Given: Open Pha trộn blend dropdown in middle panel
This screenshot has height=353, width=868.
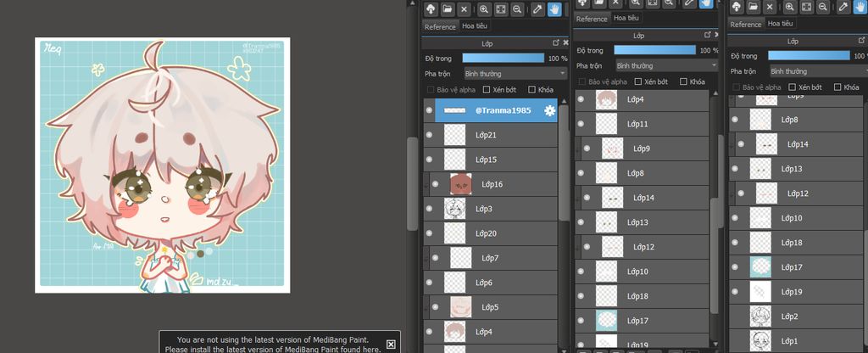Looking at the screenshot, I should pyautogui.click(x=667, y=65).
